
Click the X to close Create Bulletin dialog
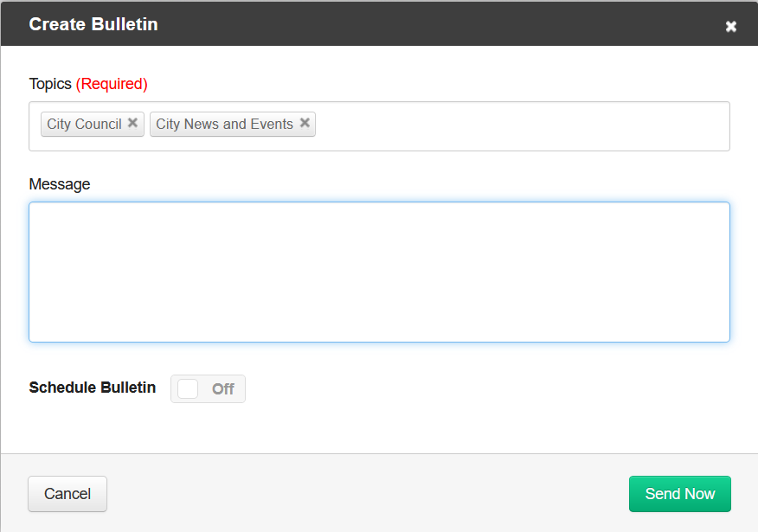[x=731, y=26]
